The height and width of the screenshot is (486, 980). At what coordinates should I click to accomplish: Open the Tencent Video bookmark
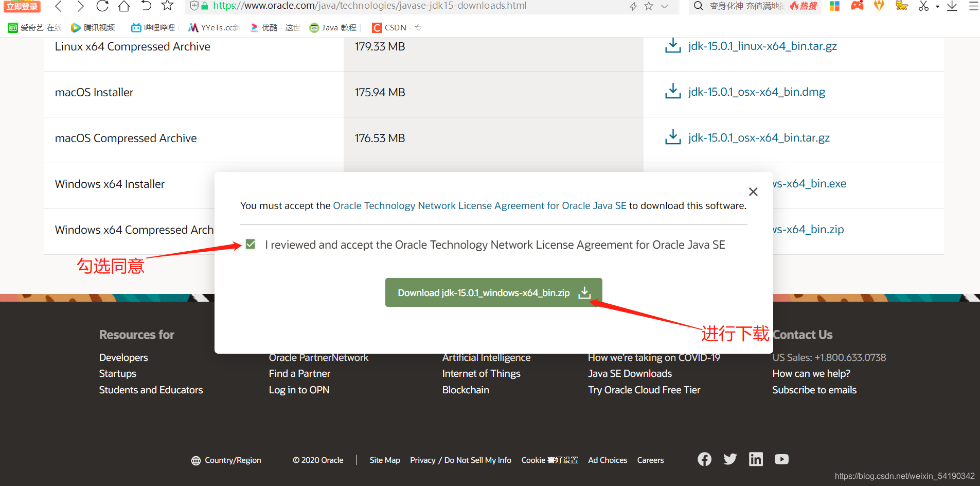pyautogui.click(x=95, y=28)
